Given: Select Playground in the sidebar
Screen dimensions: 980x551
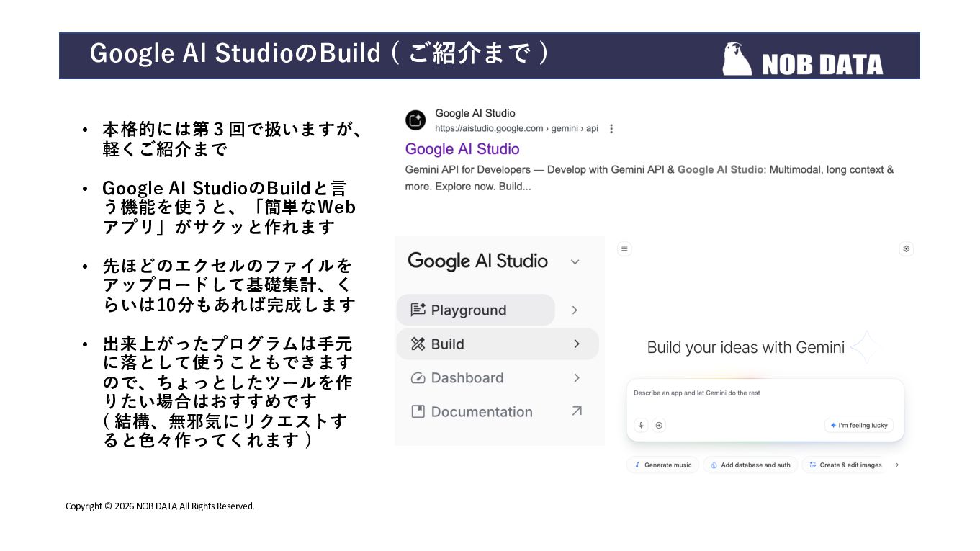Looking at the screenshot, I should (x=475, y=310).
